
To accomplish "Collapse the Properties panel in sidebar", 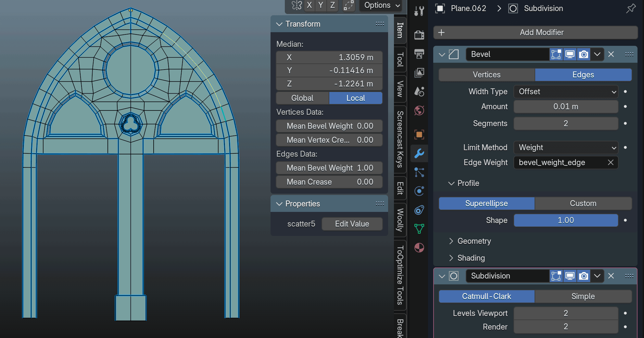I will click(279, 204).
